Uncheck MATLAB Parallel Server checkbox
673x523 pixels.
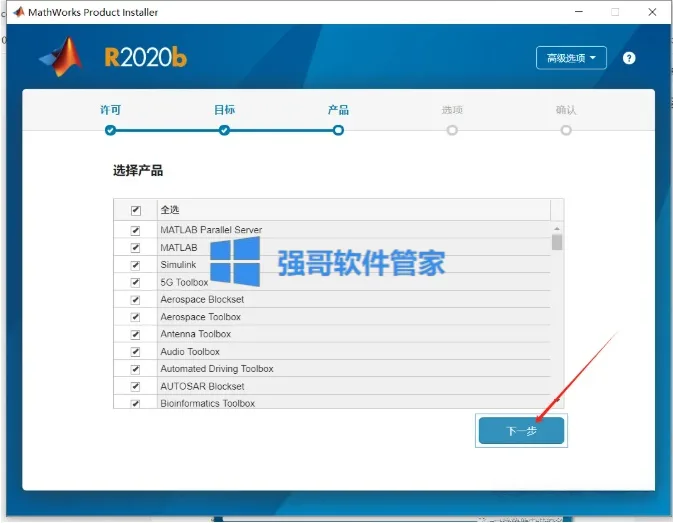pyautogui.click(x=135, y=230)
